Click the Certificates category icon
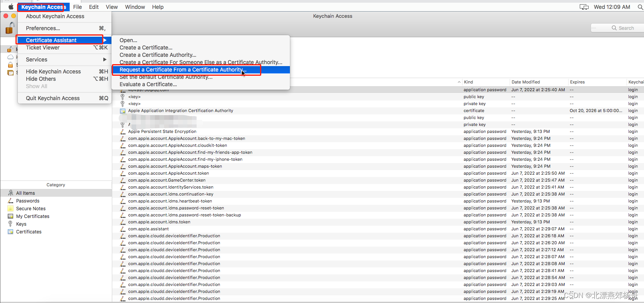 pos(10,232)
